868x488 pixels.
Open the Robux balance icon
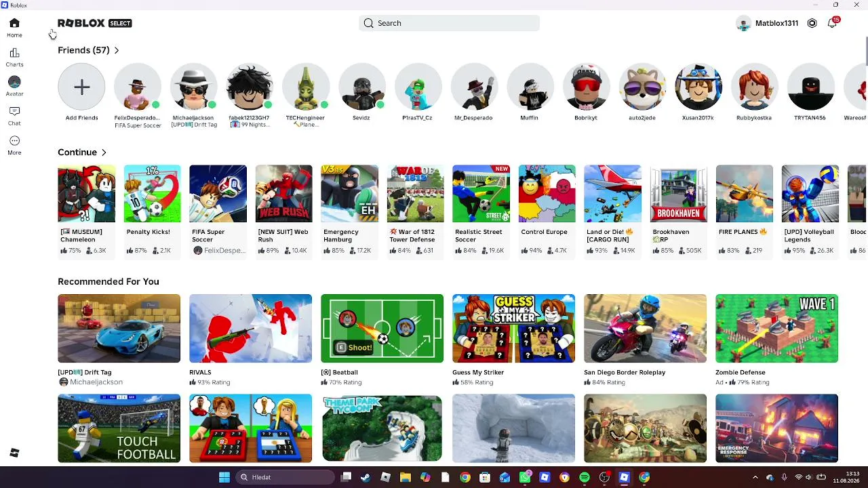pyautogui.click(x=812, y=23)
